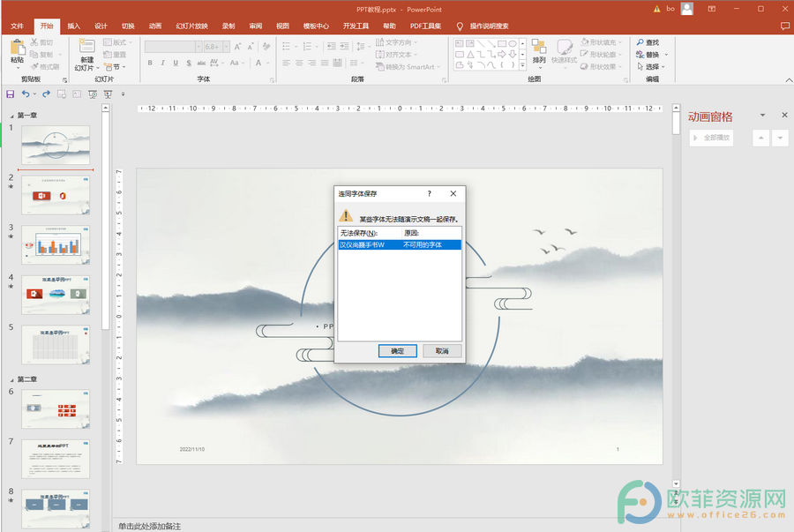Click the warning icon beside account name
The image size is (794, 532).
point(656,9)
